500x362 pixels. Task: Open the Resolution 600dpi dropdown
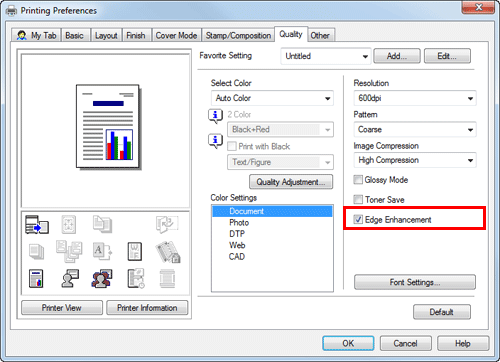(415, 98)
